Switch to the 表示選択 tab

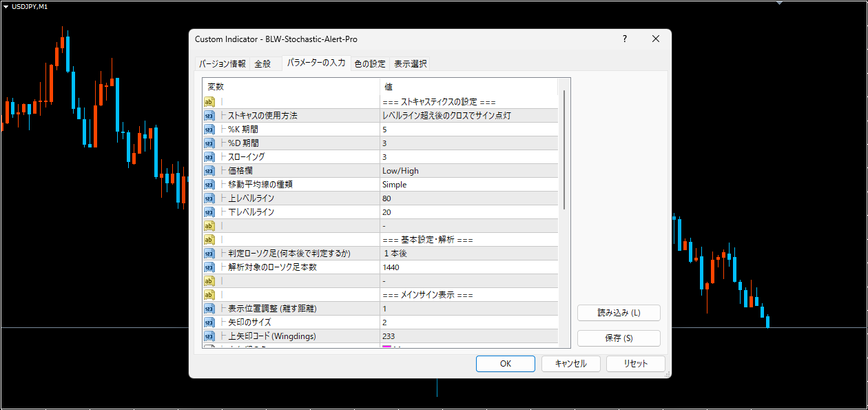coord(411,63)
